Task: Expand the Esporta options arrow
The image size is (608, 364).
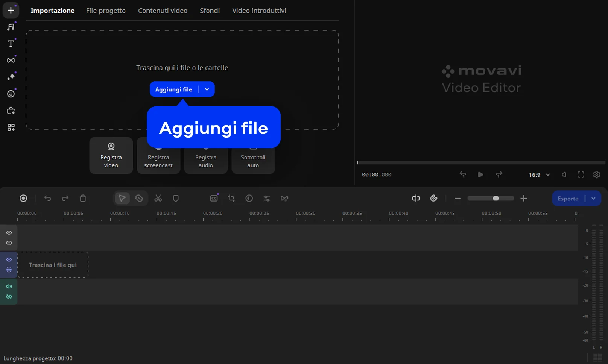Action: point(593,199)
